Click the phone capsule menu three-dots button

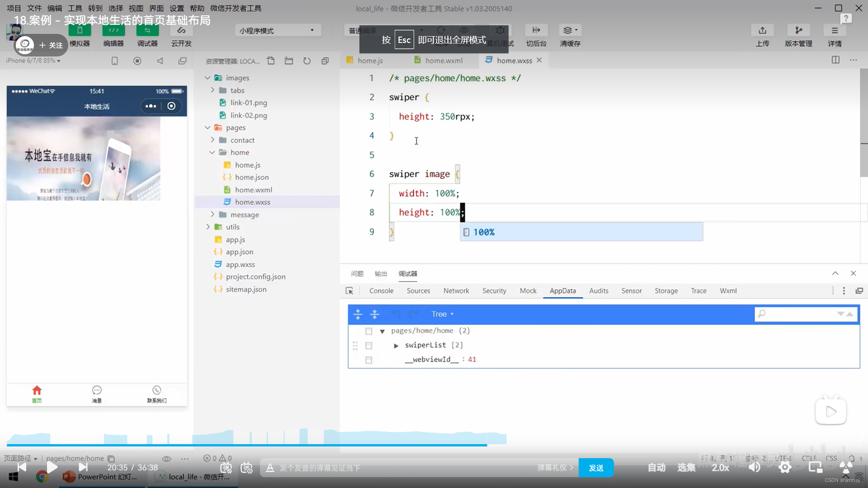[x=151, y=106]
